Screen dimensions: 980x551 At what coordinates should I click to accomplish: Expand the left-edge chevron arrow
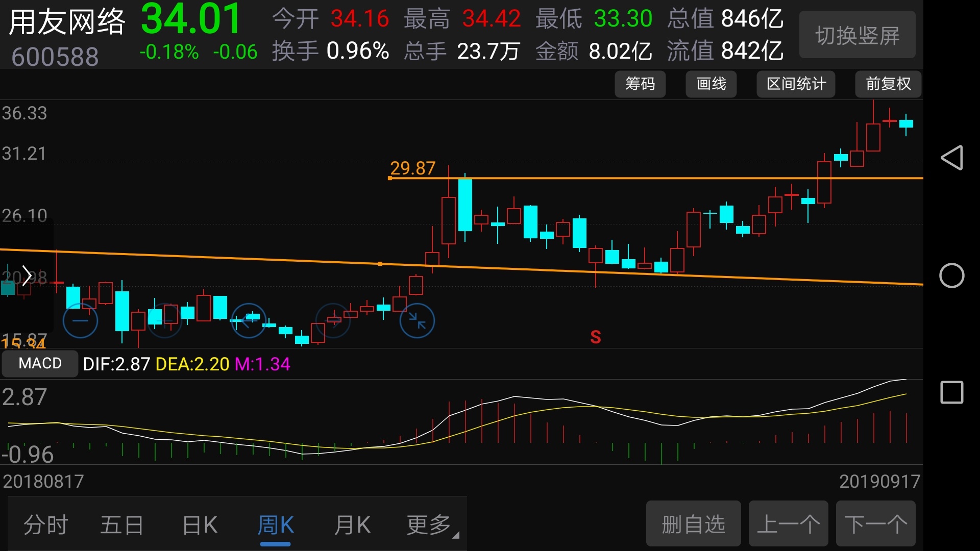tap(27, 277)
